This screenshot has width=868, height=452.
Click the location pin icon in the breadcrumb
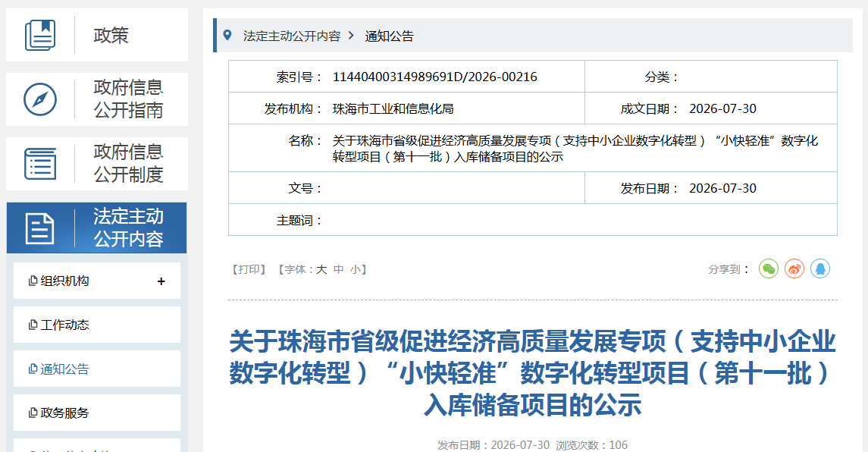pos(227,36)
